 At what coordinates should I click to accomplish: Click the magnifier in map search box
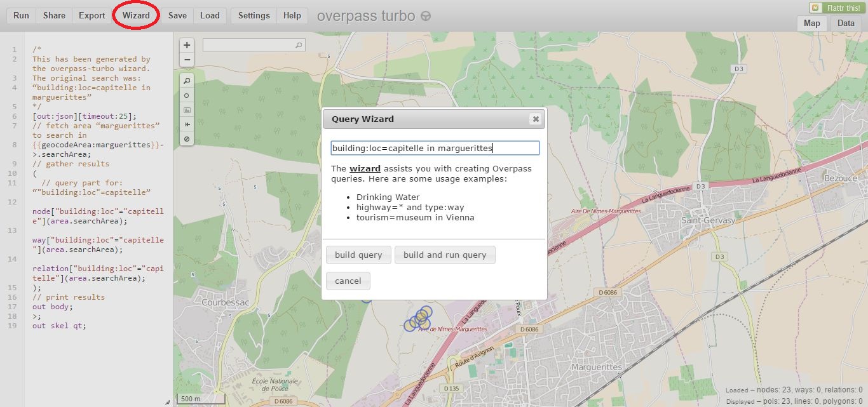(299, 45)
